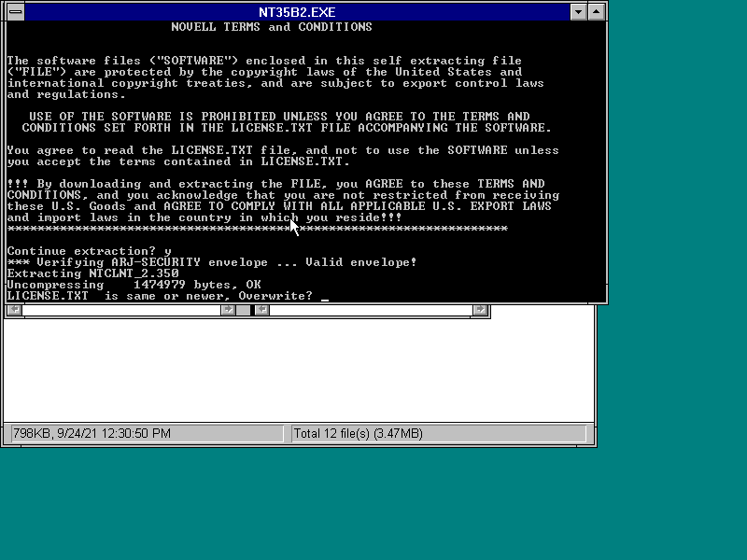
Task: Click the row of asterisks separator line
Action: pos(258,229)
